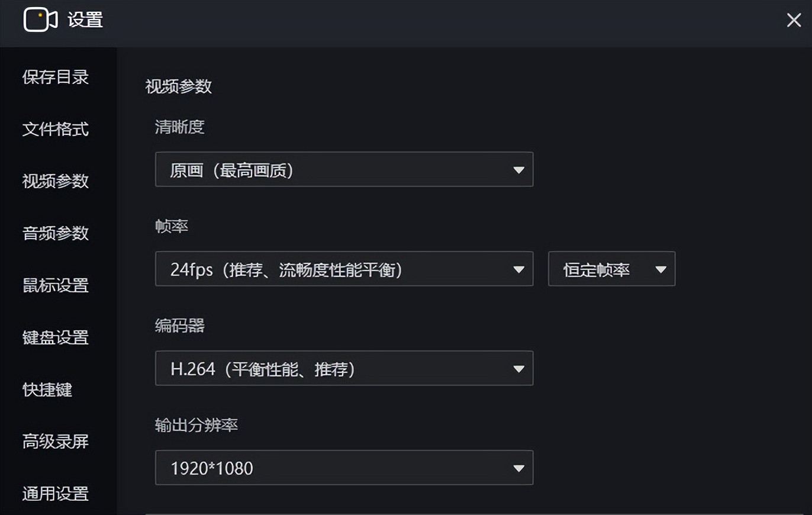
Task: Go to 音频参数 settings section
Action: 56,233
